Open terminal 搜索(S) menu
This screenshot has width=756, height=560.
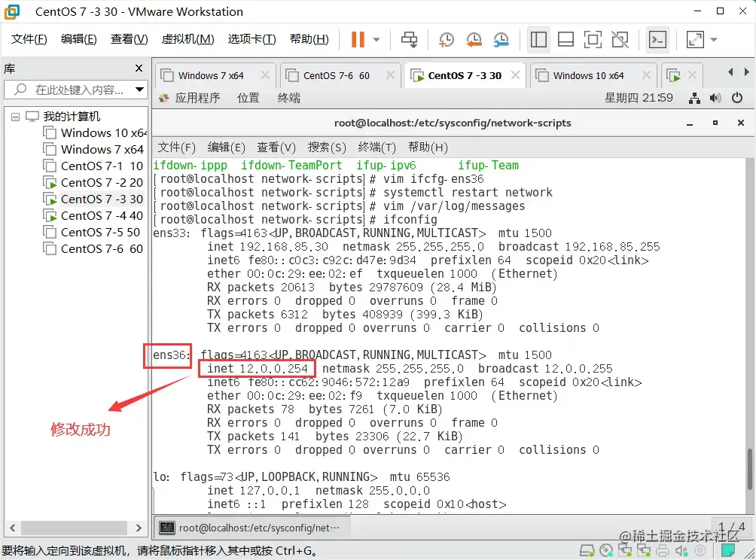(x=327, y=148)
